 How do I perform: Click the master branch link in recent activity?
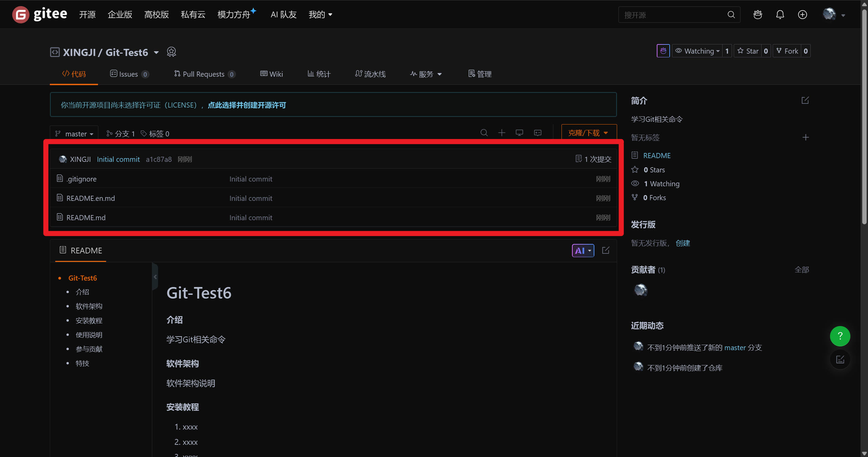(x=735, y=347)
